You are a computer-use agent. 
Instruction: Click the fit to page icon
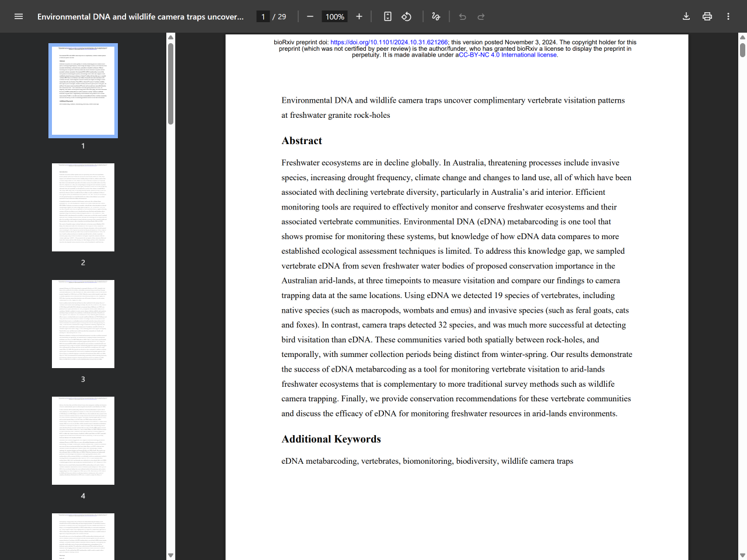click(x=388, y=16)
